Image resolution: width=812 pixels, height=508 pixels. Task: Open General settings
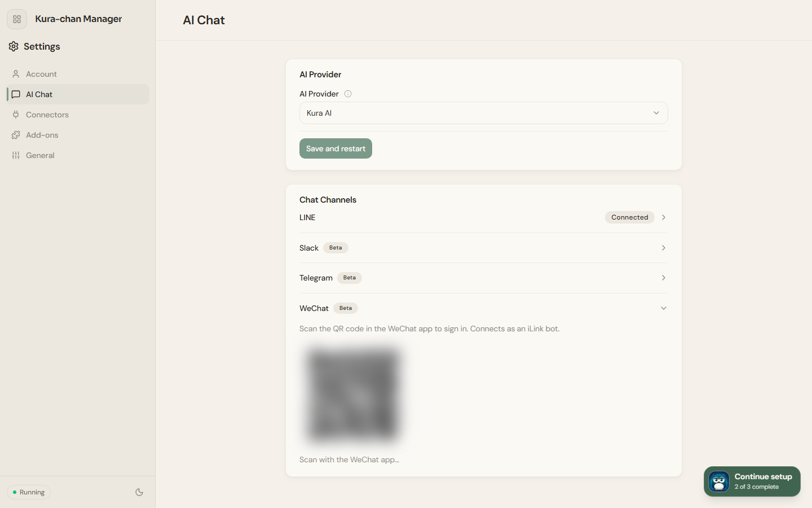tap(78, 155)
